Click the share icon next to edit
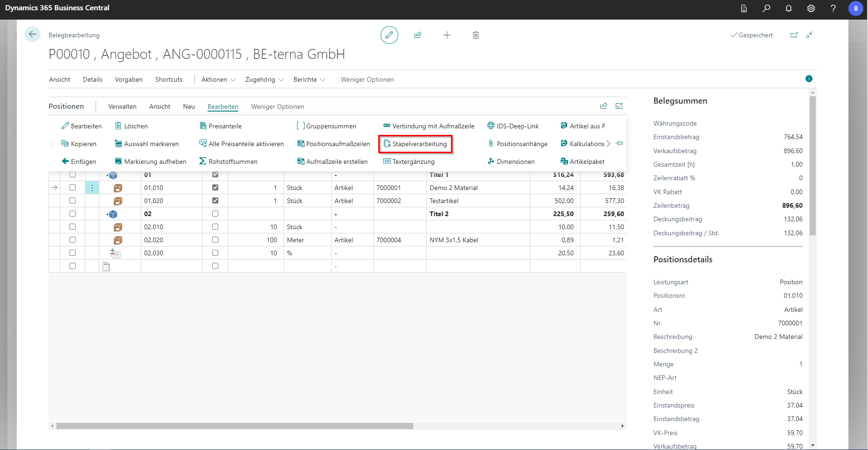 418,35
